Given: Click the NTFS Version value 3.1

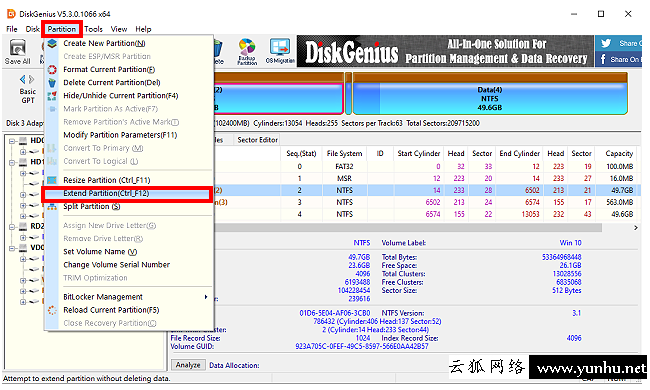Looking at the screenshot, I should (x=576, y=313).
